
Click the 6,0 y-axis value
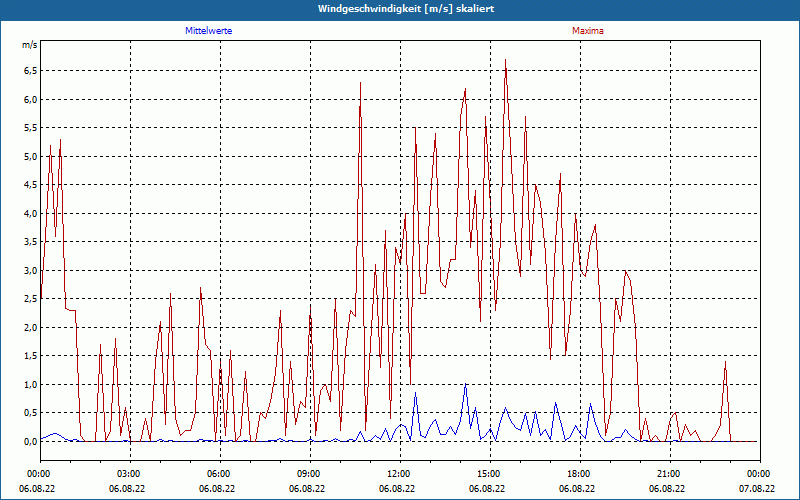[x=31, y=99]
